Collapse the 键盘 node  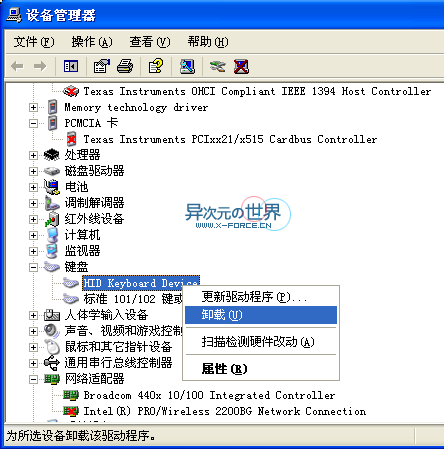tap(33, 267)
